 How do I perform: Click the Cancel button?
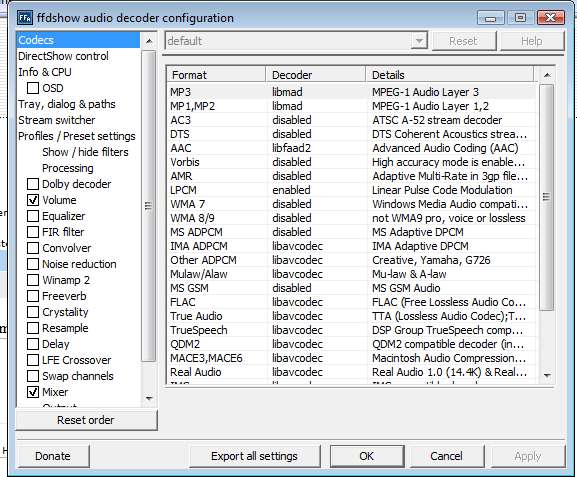tap(446, 456)
